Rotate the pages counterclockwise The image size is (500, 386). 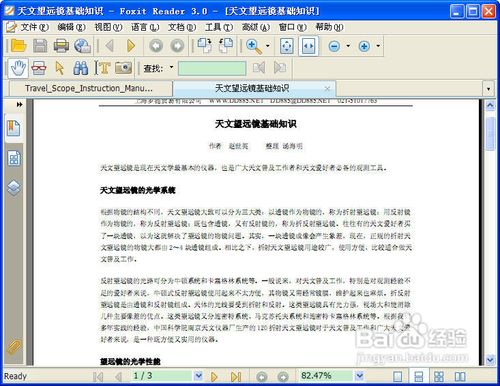click(226, 46)
